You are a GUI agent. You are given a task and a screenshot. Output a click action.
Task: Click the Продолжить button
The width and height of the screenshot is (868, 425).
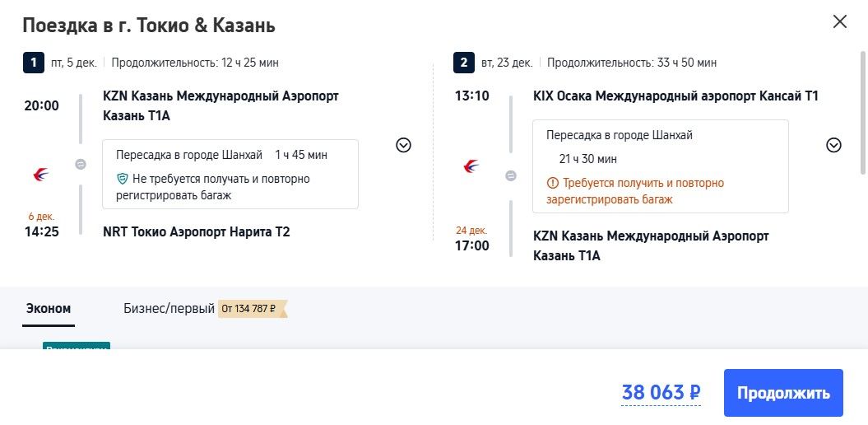pos(783,393)
